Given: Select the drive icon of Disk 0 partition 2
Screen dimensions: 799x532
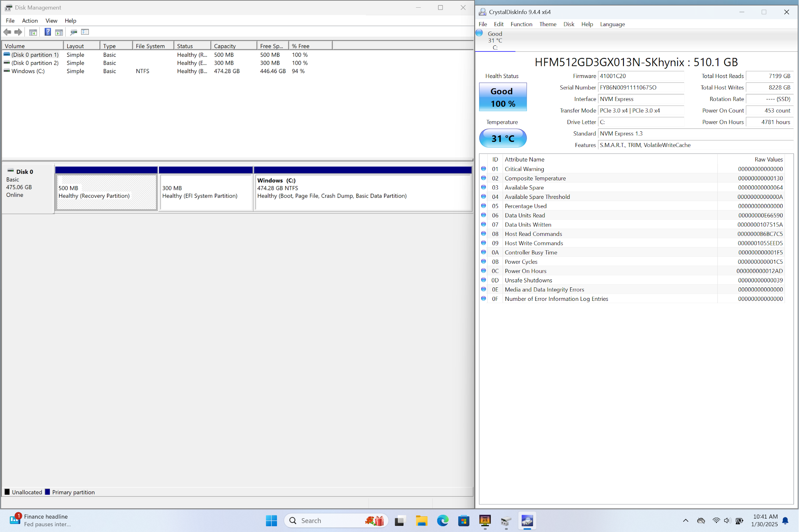Looking at the screenshot, I should coord(7,63).
